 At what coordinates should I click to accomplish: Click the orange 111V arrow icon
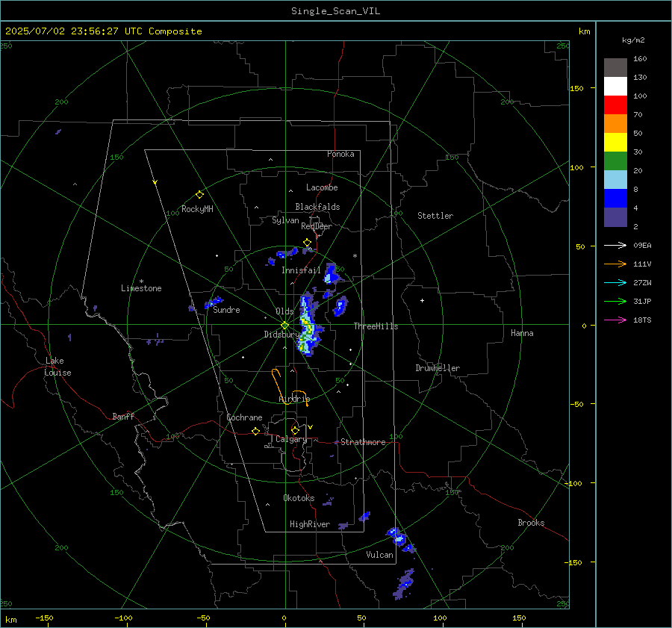(x=615, y=264)
